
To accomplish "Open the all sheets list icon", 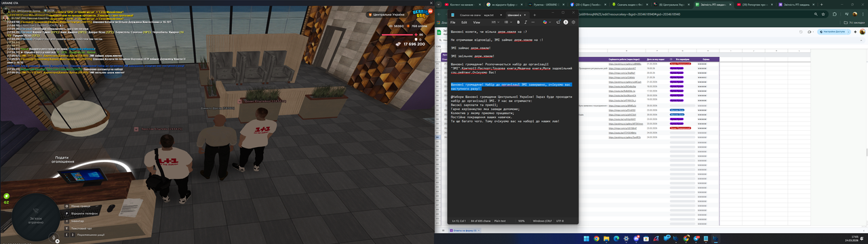I will pos(443,230).
